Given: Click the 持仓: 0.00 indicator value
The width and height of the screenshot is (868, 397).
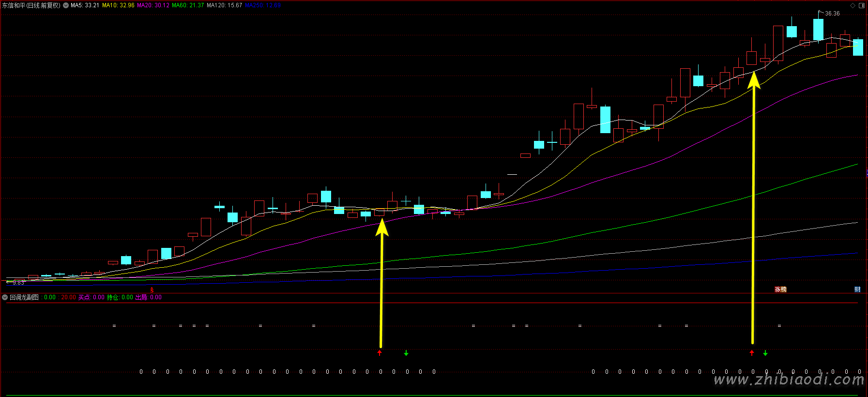Looking at the screenshot, I should coord(120,297).
